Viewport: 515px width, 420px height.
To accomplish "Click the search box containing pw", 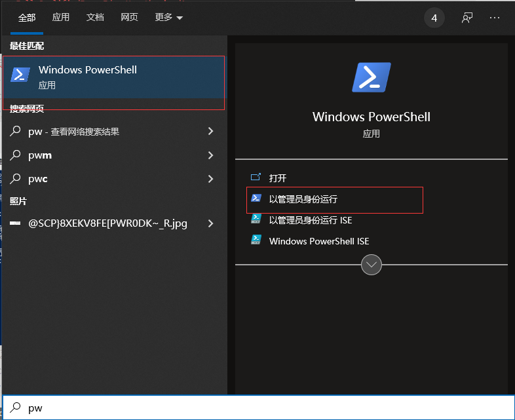I will tap(258, 408).
